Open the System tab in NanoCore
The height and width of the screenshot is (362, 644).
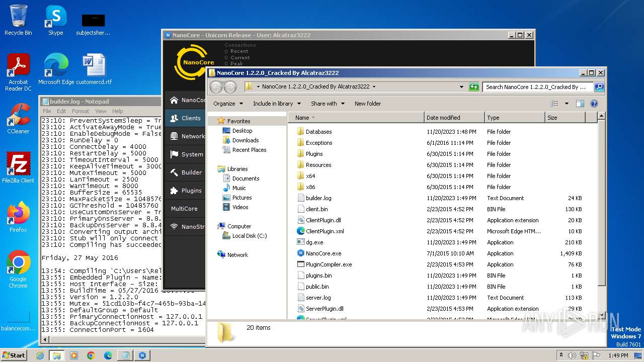point(185,154)
